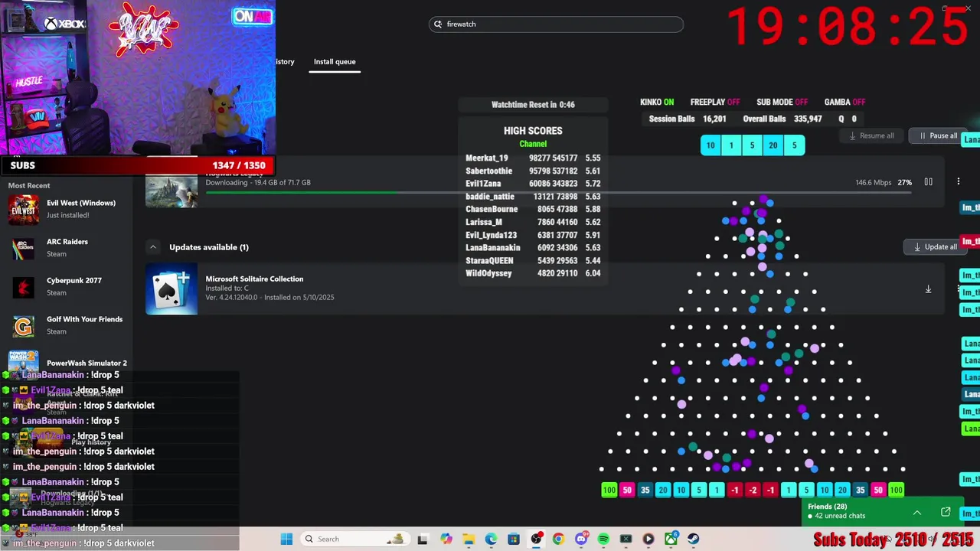Screen dimensions: 980x551
Task: Click Meerkat_19 high score row
Action: 533,158
